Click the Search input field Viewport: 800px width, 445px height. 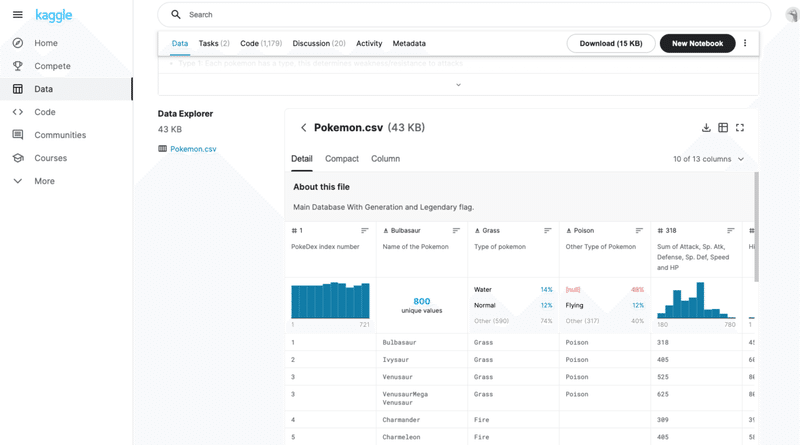coord(464,15)
